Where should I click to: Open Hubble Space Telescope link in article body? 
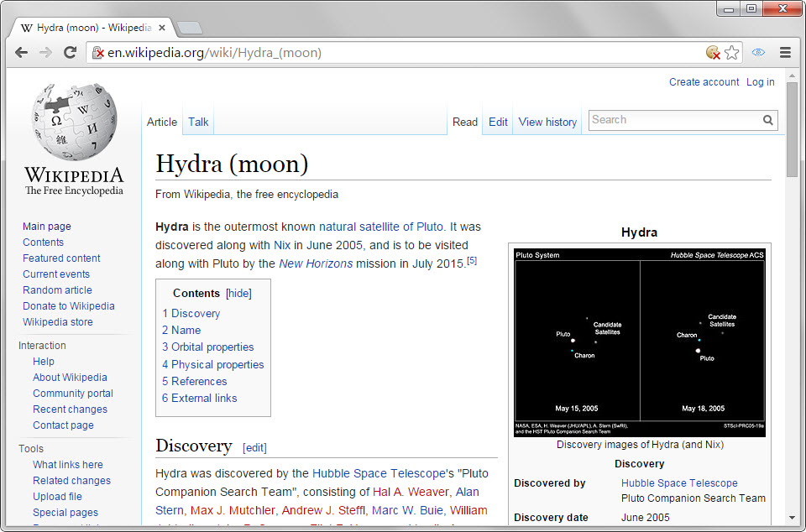[379, 473]
